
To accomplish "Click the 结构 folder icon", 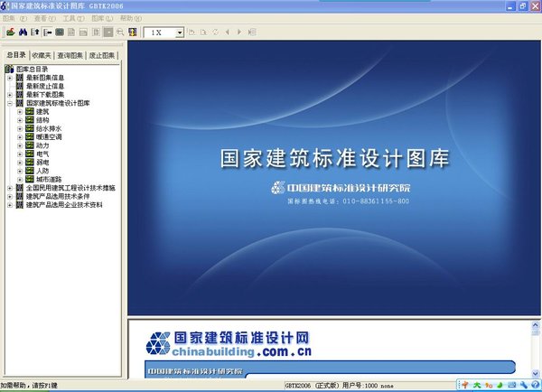I will [x=30, y=120].
